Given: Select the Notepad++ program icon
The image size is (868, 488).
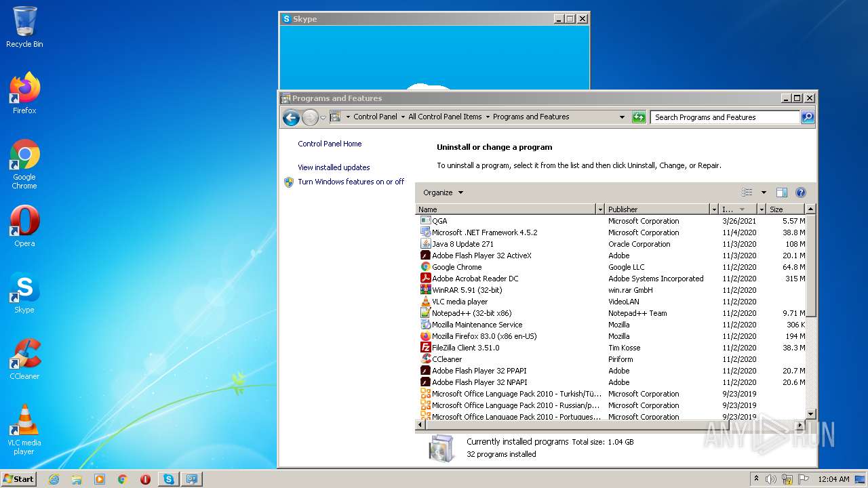Looking at the screenshot, I should 426,313.
